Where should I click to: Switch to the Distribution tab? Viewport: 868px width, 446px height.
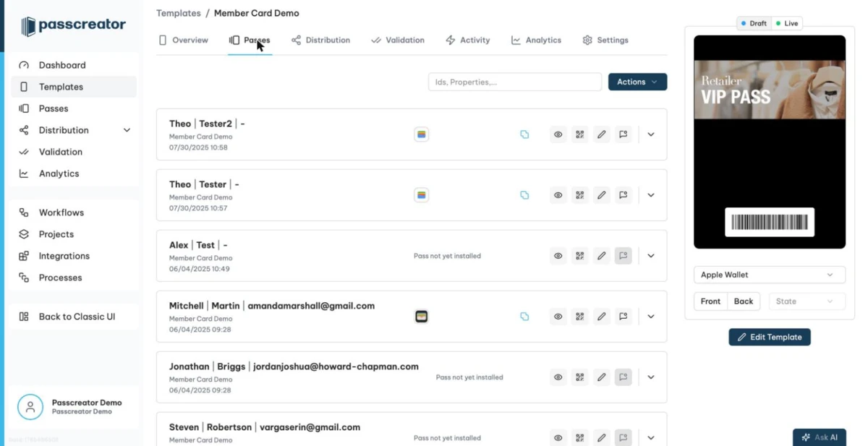tap(320, 40)
